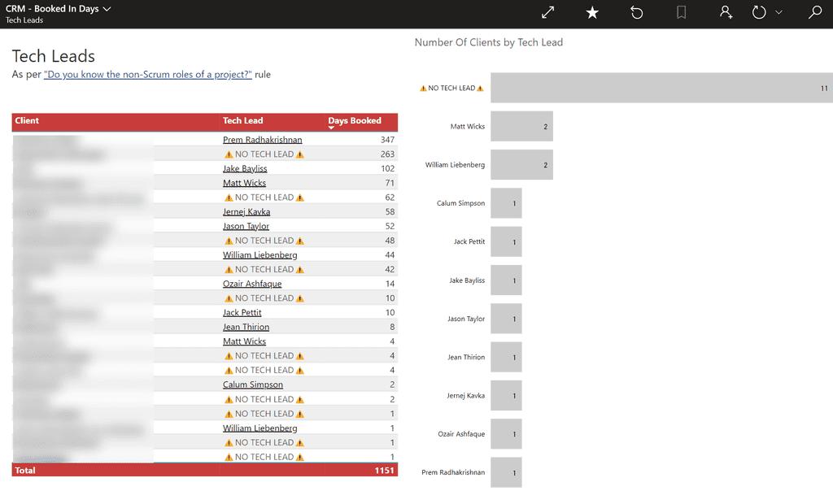Select the Matt Wicks bar in chart
This screenshot has width=833, height=504.
coord(521,127)
